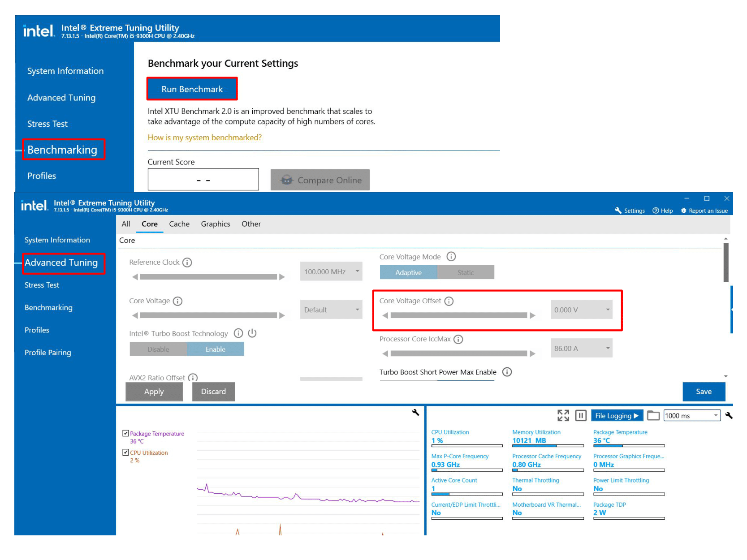Start File Logging
The height and width of the screenshot is (560, 747).
(x=617, y=415)
